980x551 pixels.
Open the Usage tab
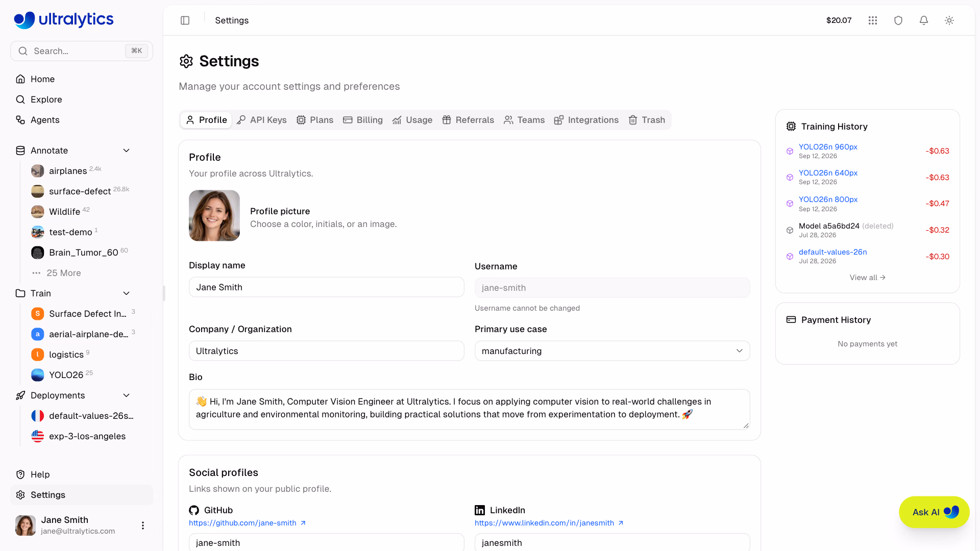[412, 120]
